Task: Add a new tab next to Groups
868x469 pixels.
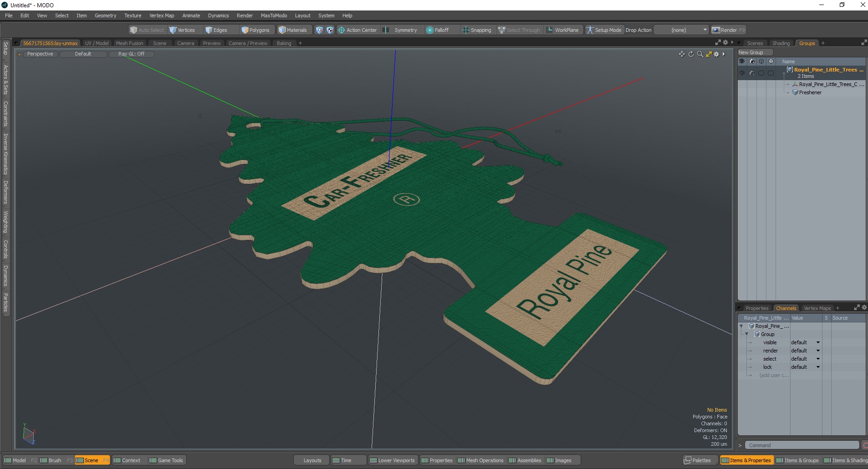Action: point(823,43)
